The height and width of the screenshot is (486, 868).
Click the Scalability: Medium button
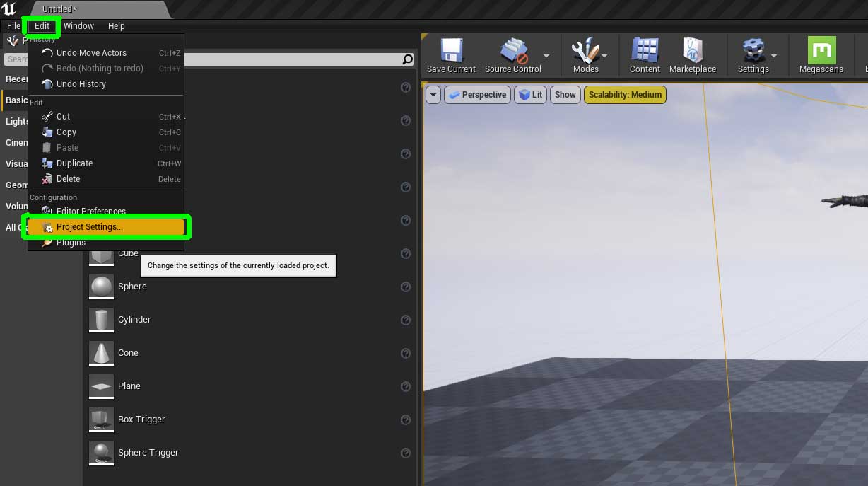pyautogui.click(x=625, y=94)
